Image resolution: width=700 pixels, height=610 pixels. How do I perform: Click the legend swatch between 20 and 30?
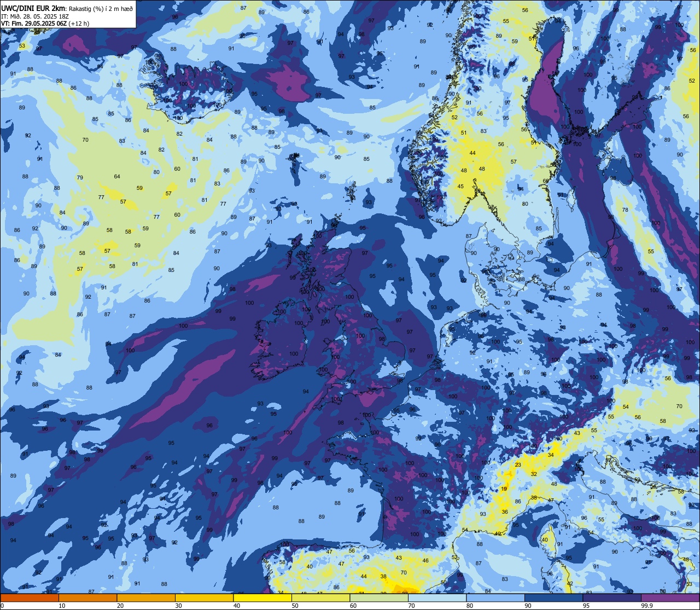pyautogui.click(x=146, y=597)
